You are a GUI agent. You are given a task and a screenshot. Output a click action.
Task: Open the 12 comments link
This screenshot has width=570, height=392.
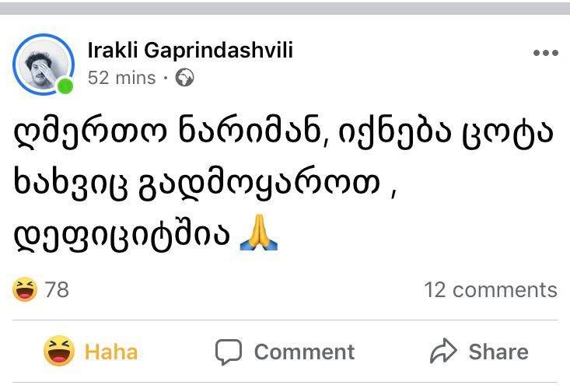point(490,290)
